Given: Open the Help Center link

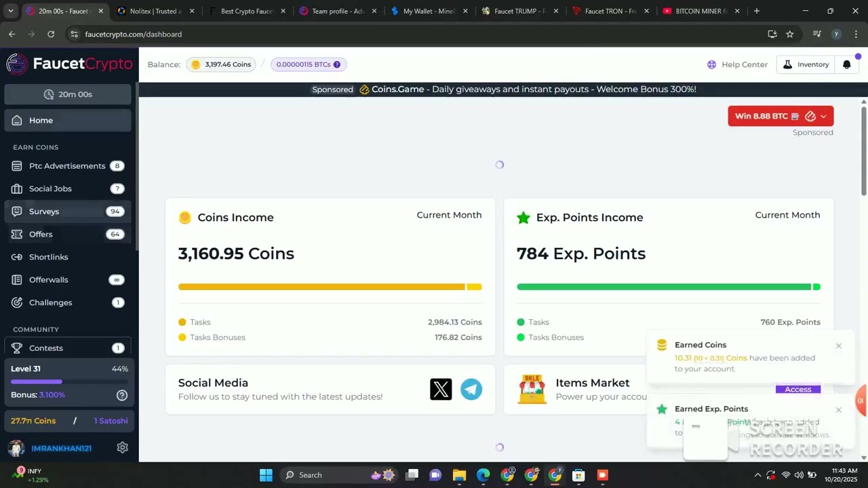Looking at the screenshot, I should (737, 64).
